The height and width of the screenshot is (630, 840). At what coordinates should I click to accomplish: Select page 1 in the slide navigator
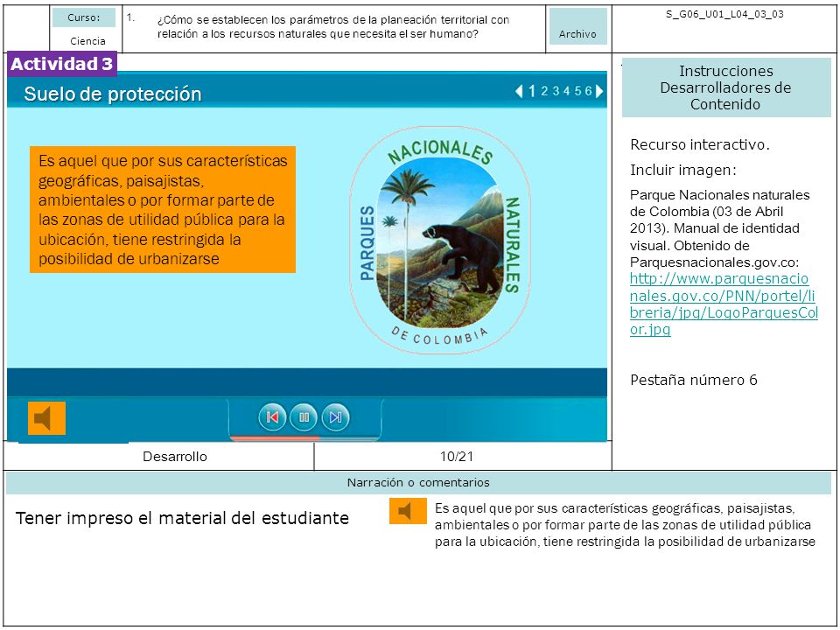pyautogui.click(x=531, y=91)
